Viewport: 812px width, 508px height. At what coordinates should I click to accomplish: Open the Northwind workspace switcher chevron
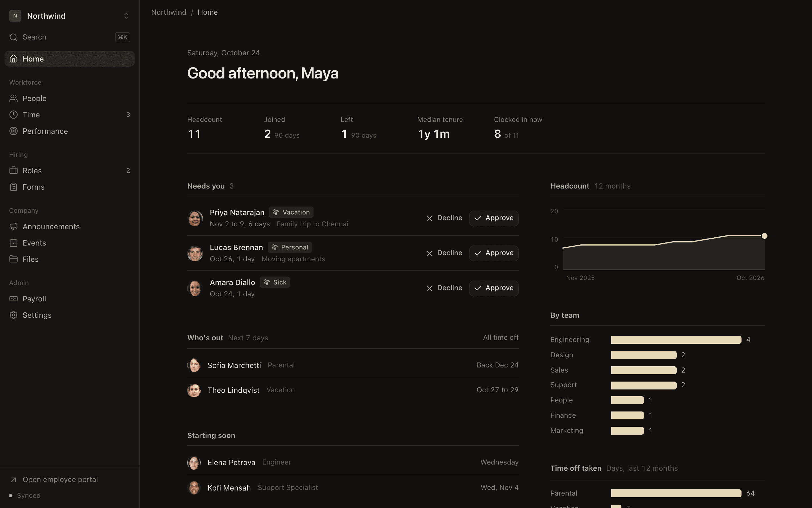pyautogui.click(x=126, y=16)
